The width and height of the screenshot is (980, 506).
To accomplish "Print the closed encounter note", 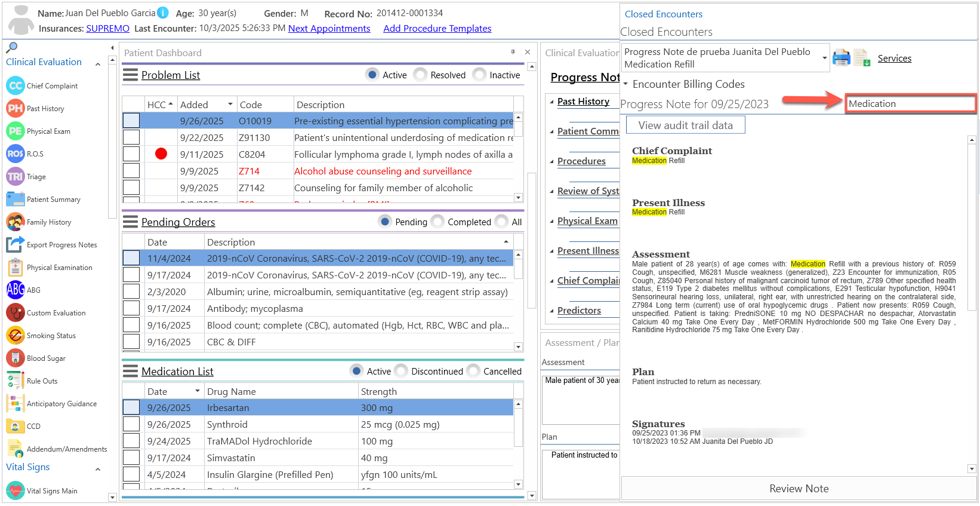I will pos(842,58).
